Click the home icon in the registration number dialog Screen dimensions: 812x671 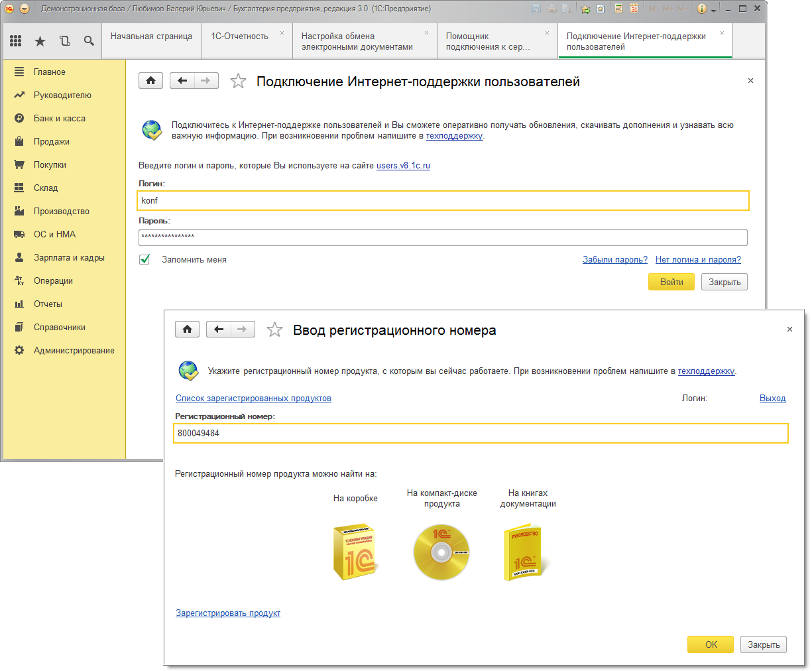188,330
